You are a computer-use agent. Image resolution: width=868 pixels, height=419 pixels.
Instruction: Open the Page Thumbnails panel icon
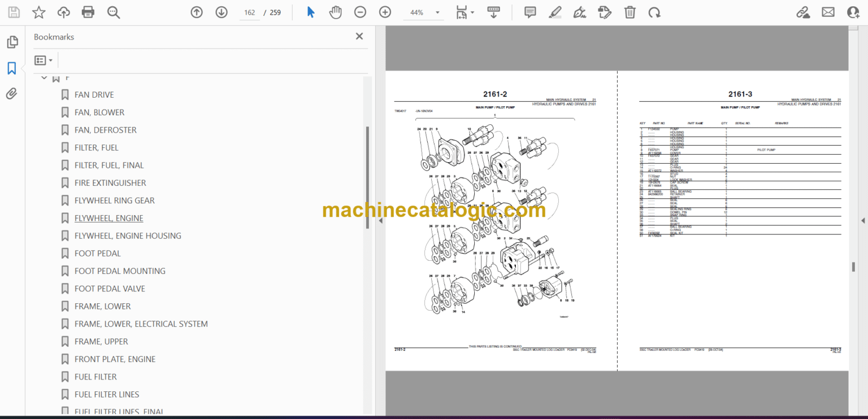click(11, 42)
